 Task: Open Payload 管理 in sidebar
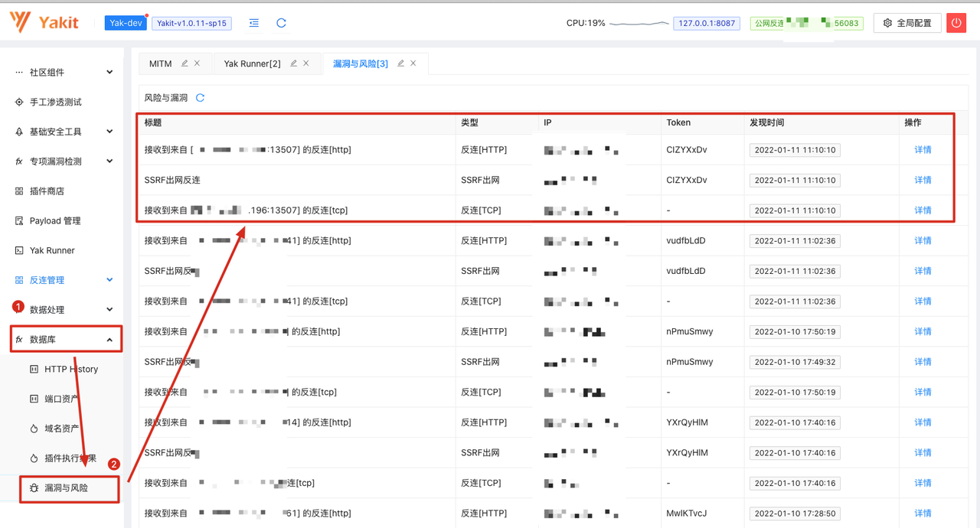click(54, 221)
